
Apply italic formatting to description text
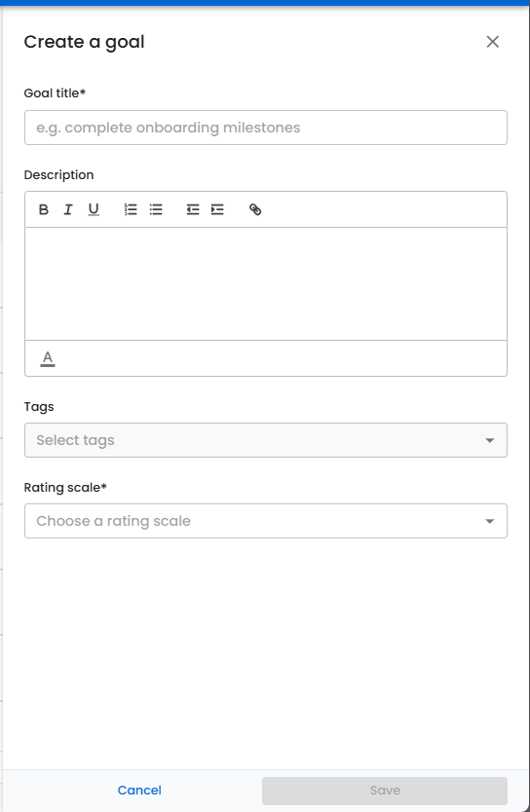click(68, 209)
